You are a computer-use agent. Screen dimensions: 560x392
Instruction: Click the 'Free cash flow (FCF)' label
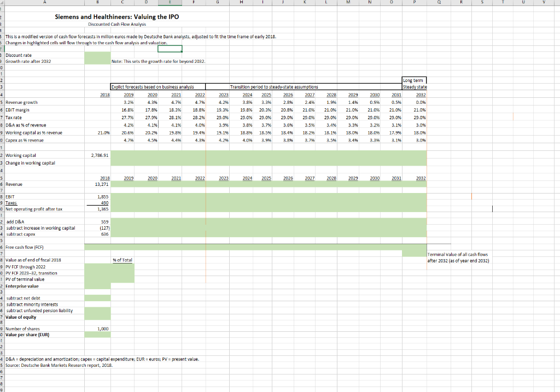click(x=24, y=247)
